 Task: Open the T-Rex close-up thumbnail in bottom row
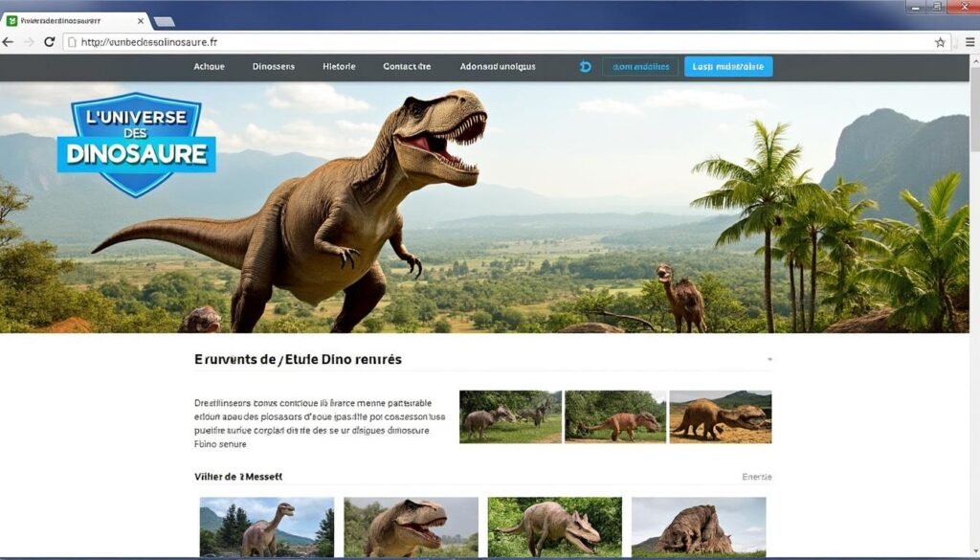point(411,526)
